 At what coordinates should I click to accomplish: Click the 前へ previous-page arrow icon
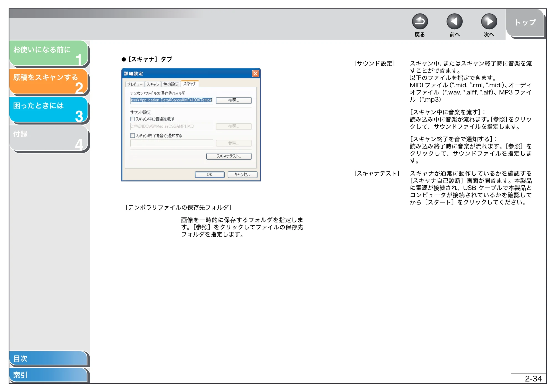coord(454,21)
